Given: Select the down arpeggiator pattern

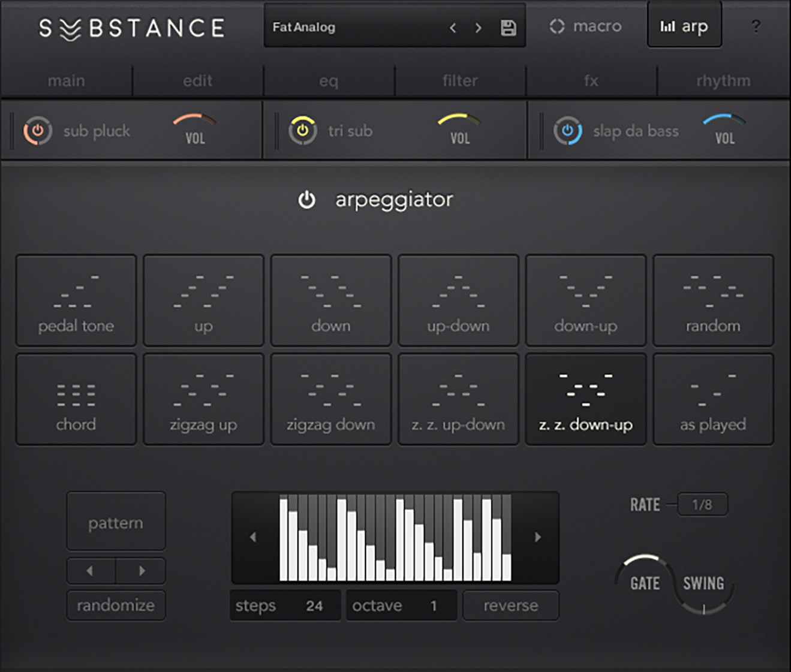Looking at the screenshot, I should click(330, 301).
